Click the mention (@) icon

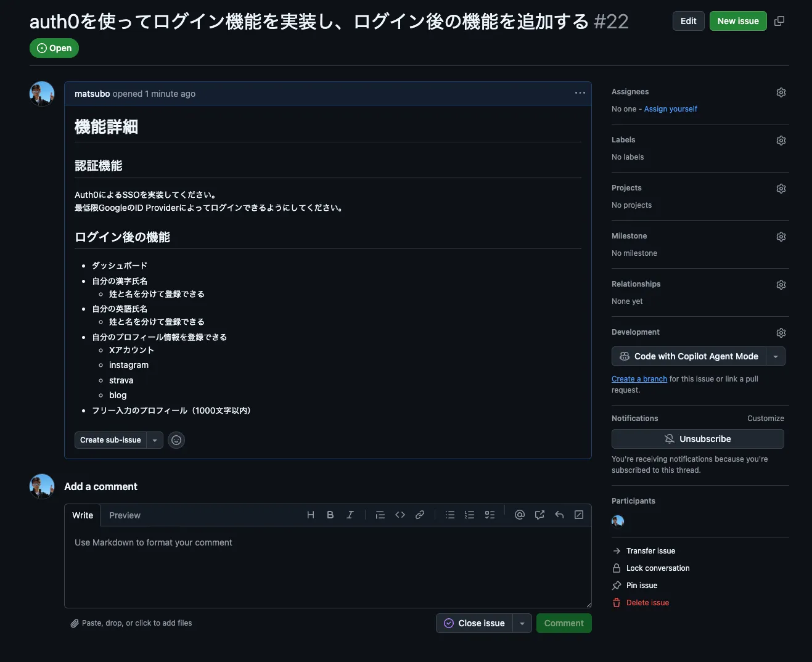pyautogui.click(x=520, y=515)
